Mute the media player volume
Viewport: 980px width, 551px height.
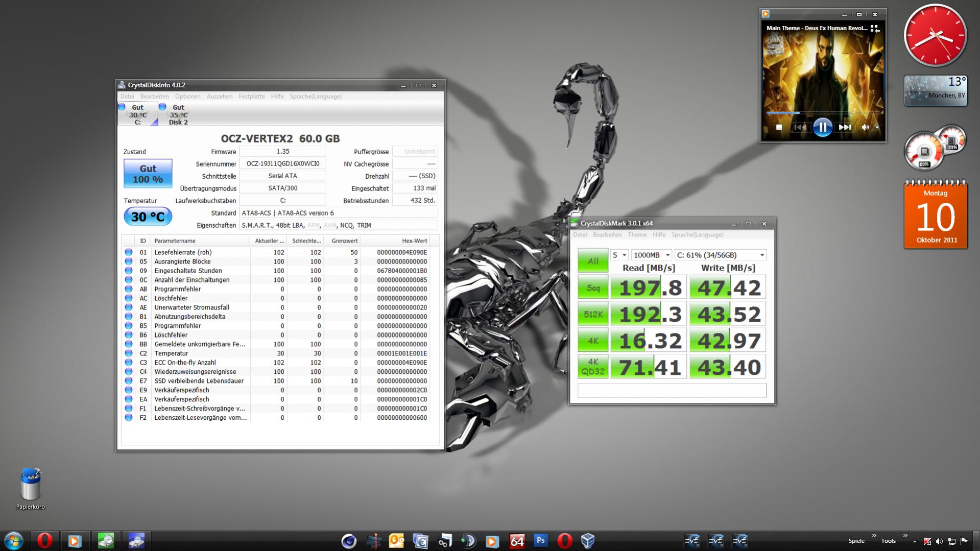(x=865, y=127)
